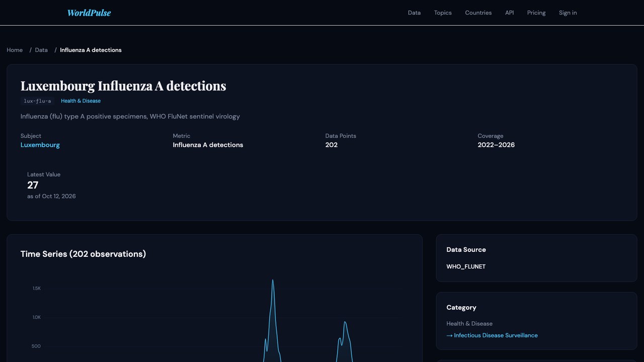Select the lux-flu-a code tag
The height and width of the screenshot is (362, 644).
tap(37, 101)
